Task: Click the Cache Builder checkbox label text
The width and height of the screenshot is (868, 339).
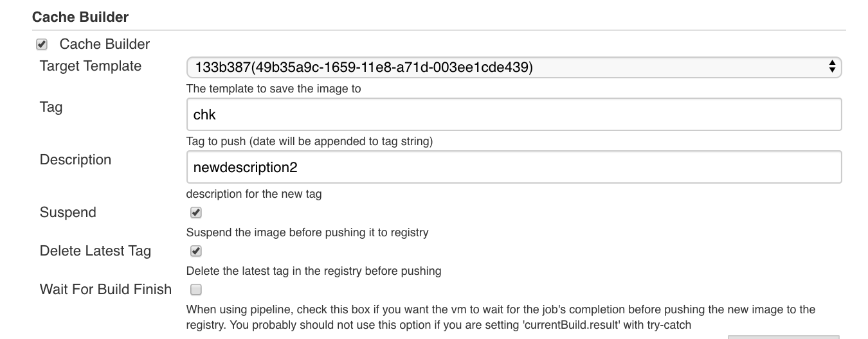Action: click(105, 44)
